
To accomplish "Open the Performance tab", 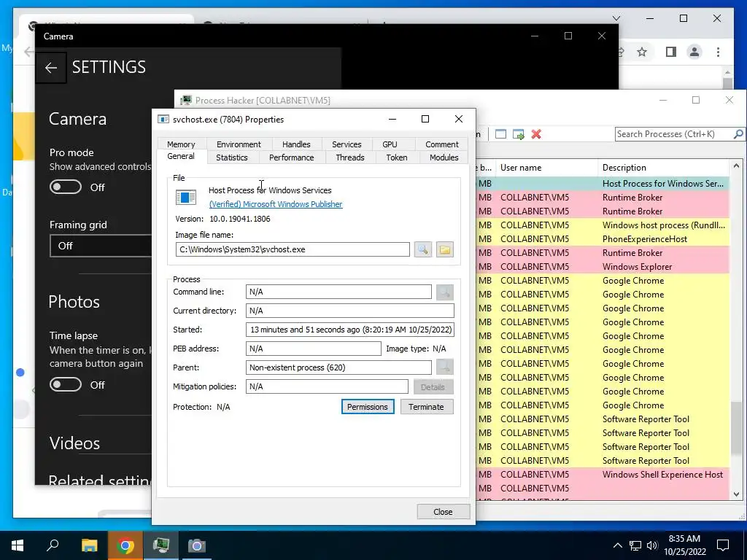I will coord(292,157).
